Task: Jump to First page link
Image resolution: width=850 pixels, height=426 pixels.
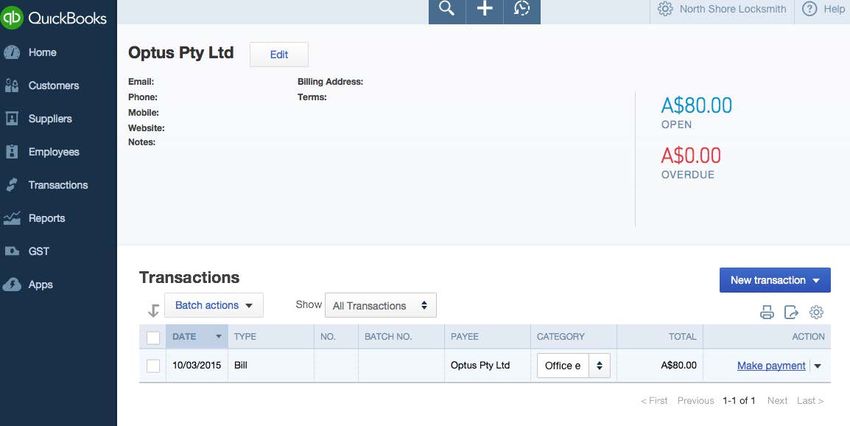Action: pyautogui.click(x=654, y=401)
